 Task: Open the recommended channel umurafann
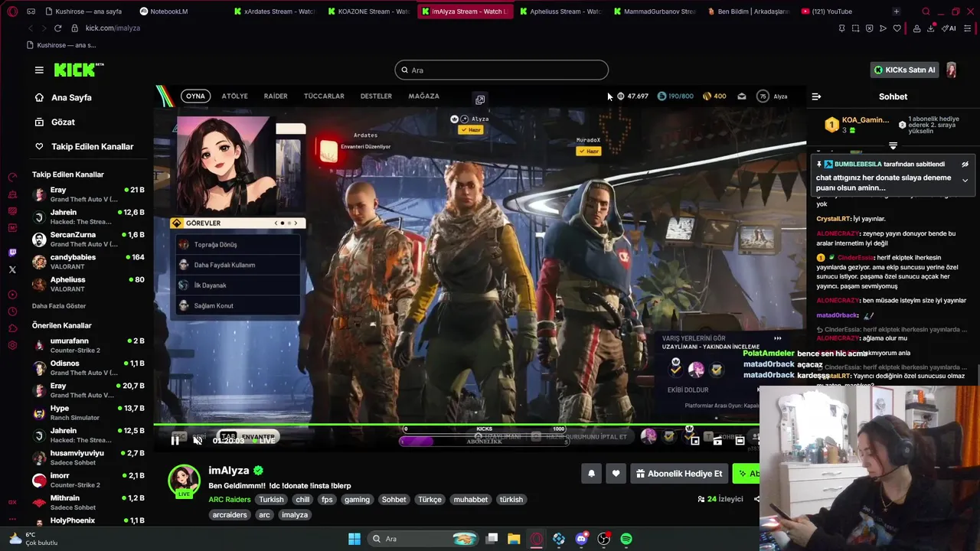88,345
